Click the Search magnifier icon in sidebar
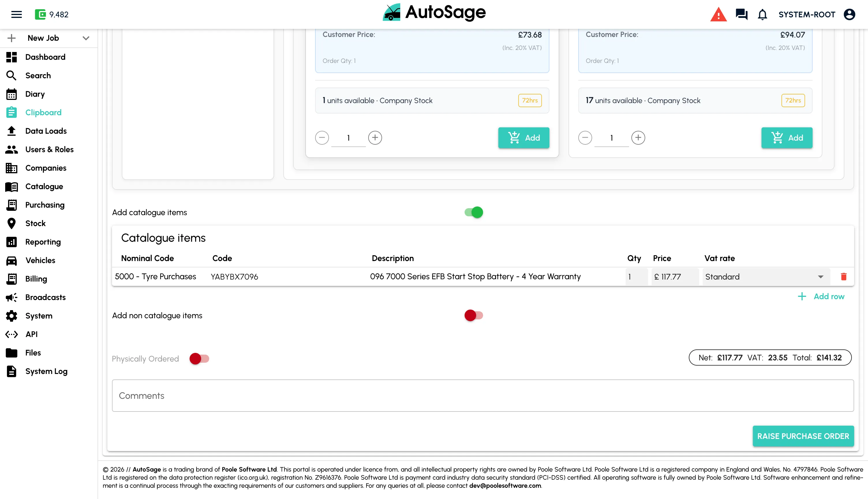This screenshot has width=868, height=499. (11, 75)
